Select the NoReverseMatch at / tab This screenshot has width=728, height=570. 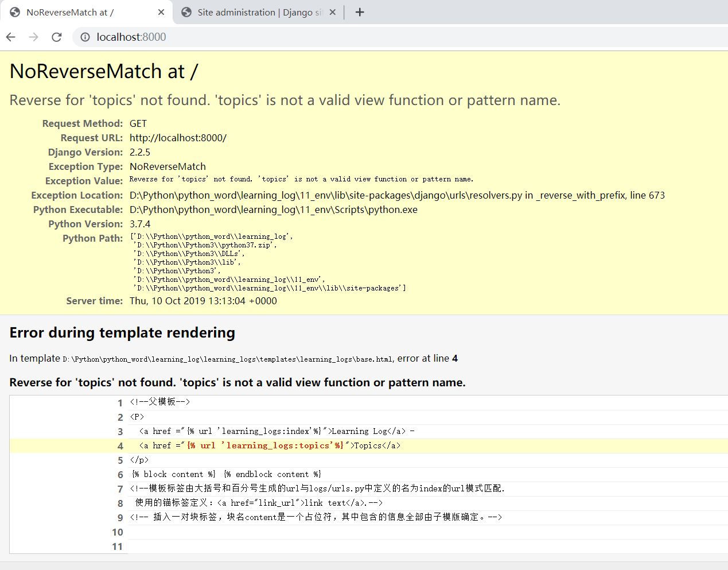coord(86,12)
